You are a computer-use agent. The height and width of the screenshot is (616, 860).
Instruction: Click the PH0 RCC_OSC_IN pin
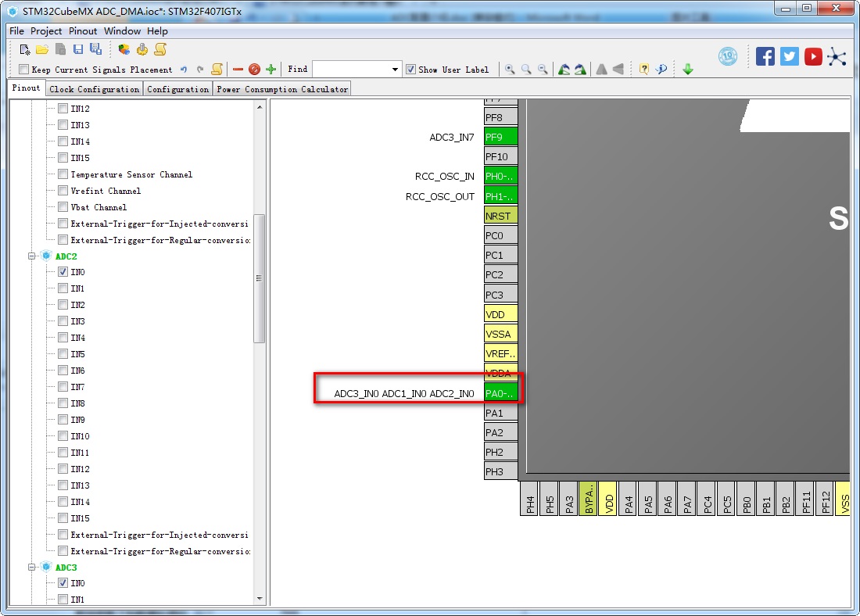coord(500,176)
